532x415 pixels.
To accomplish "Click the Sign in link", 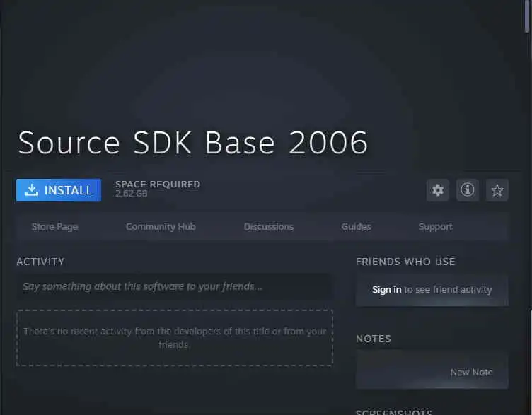I will pyautogui.click(x=387, y=290).
